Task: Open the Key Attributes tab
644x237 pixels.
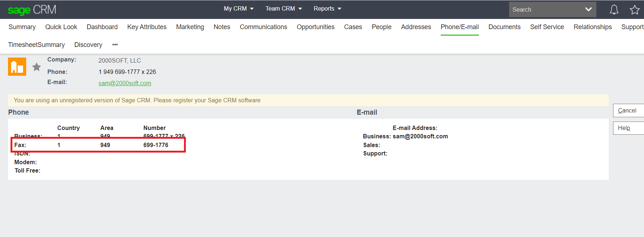Action: tap(147, 27)
